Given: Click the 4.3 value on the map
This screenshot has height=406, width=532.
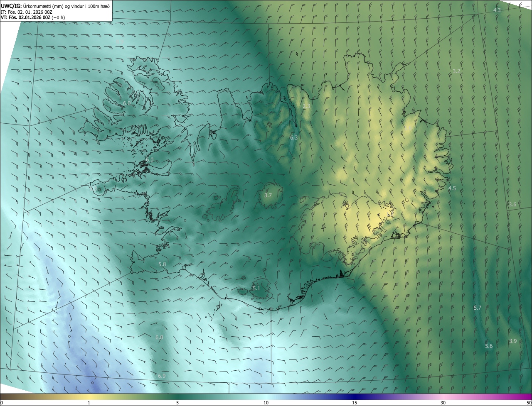Looking at the screenshot, I should click(497, 10).
